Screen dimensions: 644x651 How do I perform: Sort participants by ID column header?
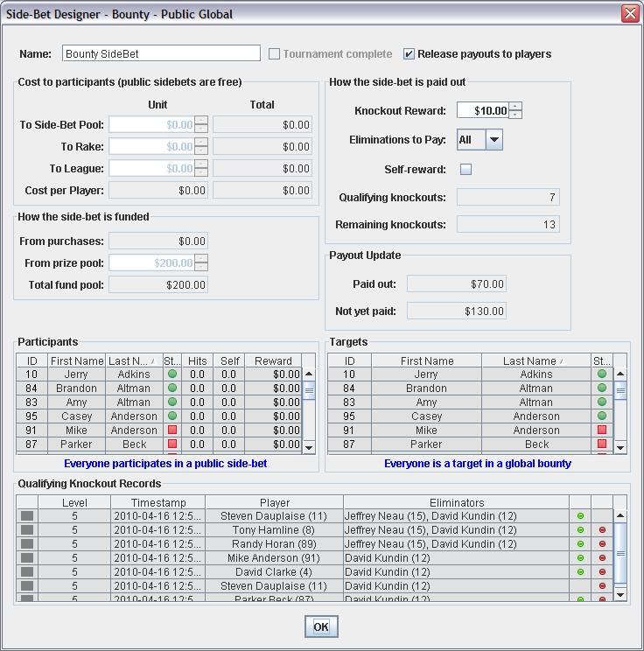coord(32,360)
